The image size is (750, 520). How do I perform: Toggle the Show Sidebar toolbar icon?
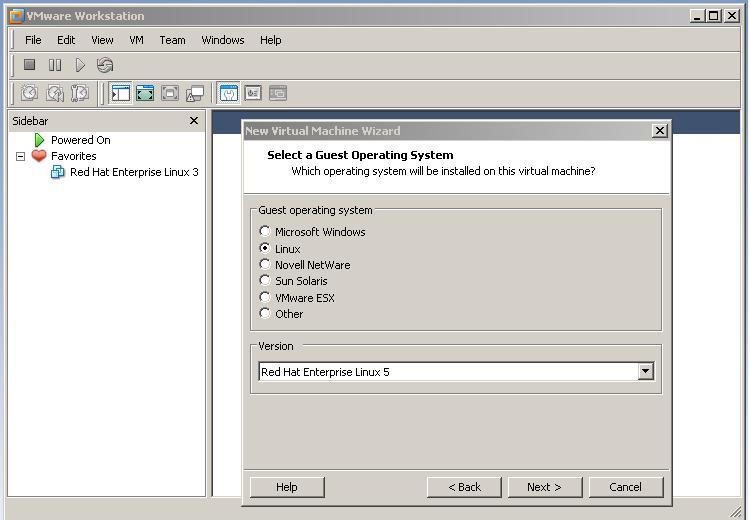pyautogui.click(x=120, y=93)
